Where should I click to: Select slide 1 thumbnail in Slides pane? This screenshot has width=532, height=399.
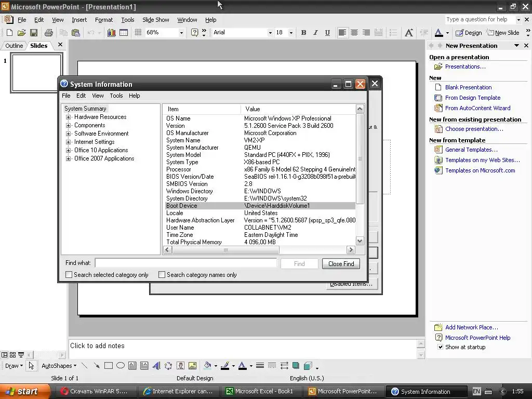click(x=36, y=73)
